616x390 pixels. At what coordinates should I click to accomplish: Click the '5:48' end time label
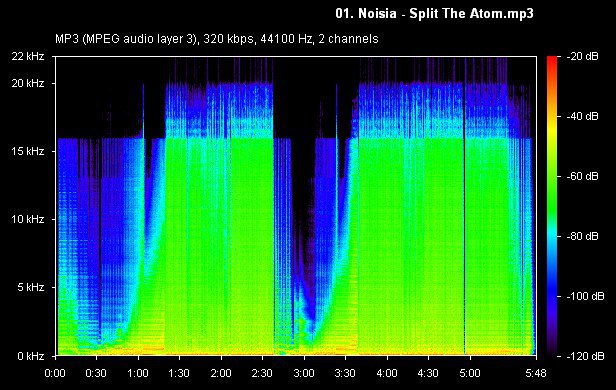pyautogui.click(x=536, y=373)
